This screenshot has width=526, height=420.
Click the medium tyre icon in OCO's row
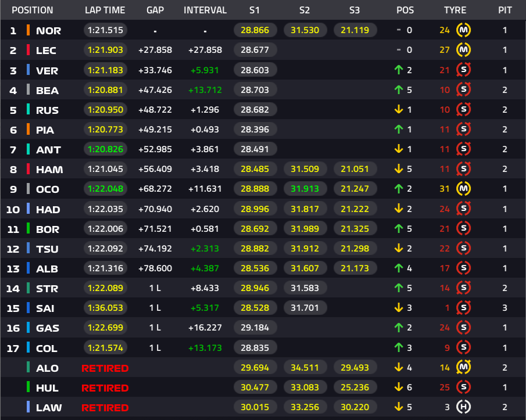463,189
